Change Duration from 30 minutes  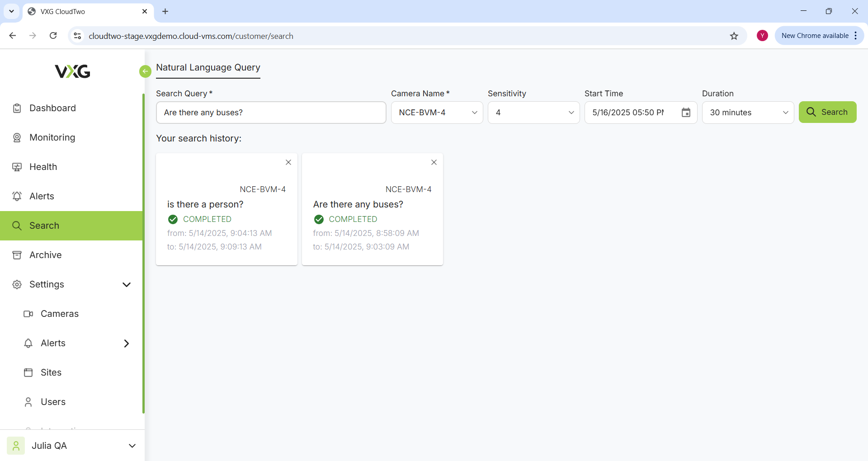(748, 113)
